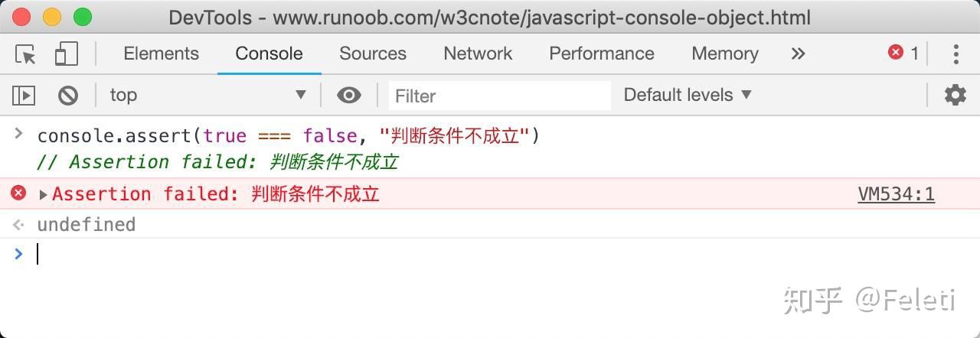The height and width of the screenshot is (338, 980).
Task: Open the Performance tab
Action: (x=602, y=54)
